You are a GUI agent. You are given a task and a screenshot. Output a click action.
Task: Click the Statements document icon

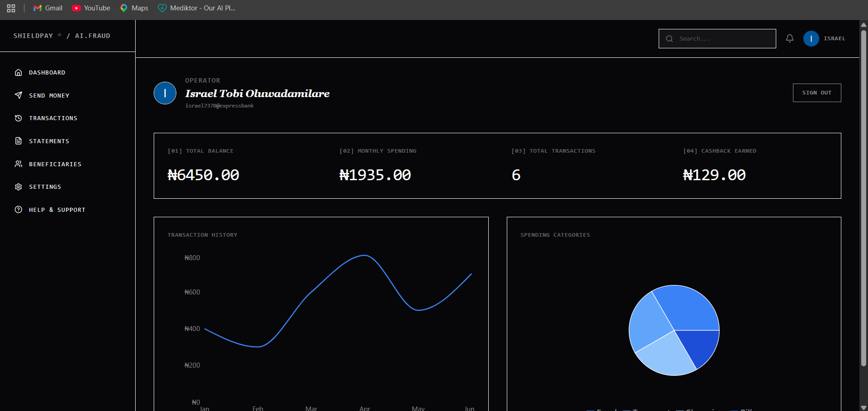pyautogui.click(x=19, y=141)
